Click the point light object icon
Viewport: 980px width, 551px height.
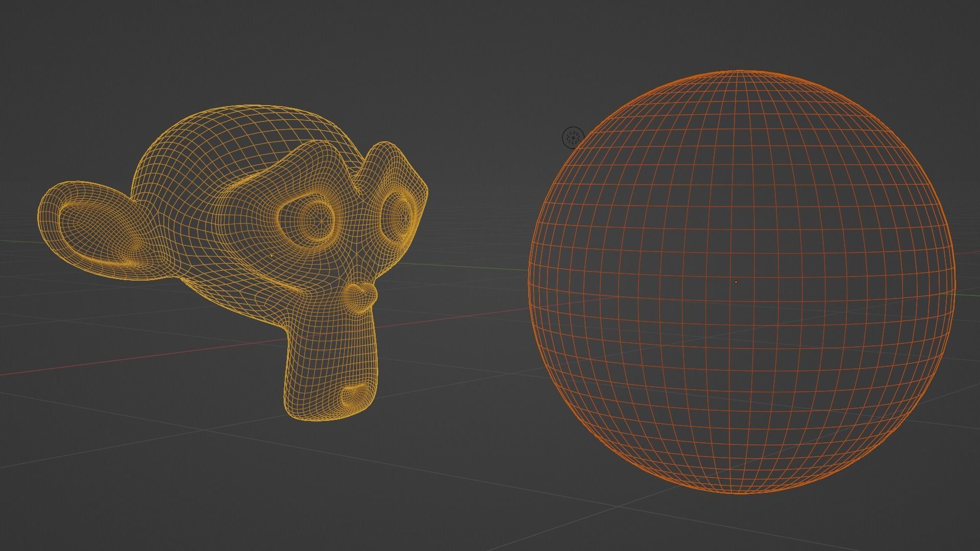573,137
